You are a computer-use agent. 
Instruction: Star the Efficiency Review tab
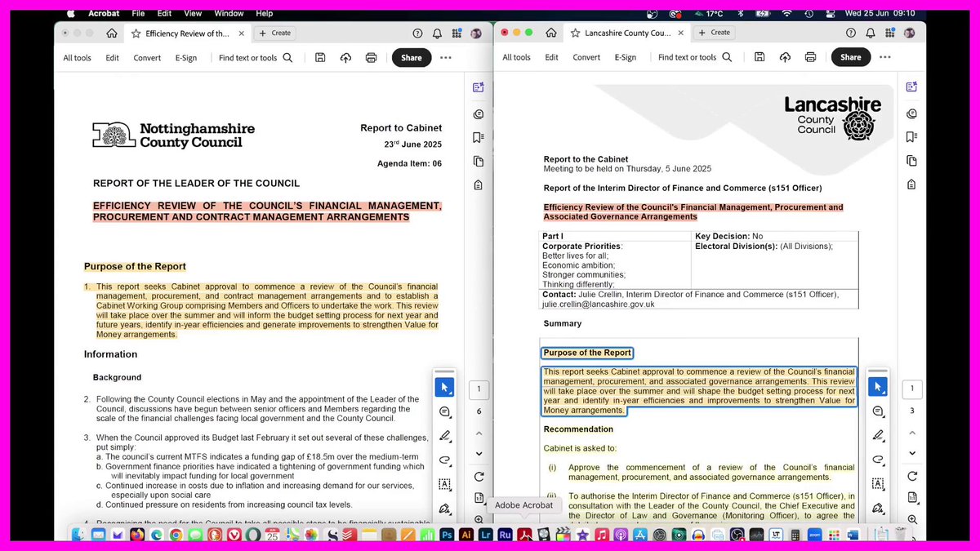pos(136,33)
